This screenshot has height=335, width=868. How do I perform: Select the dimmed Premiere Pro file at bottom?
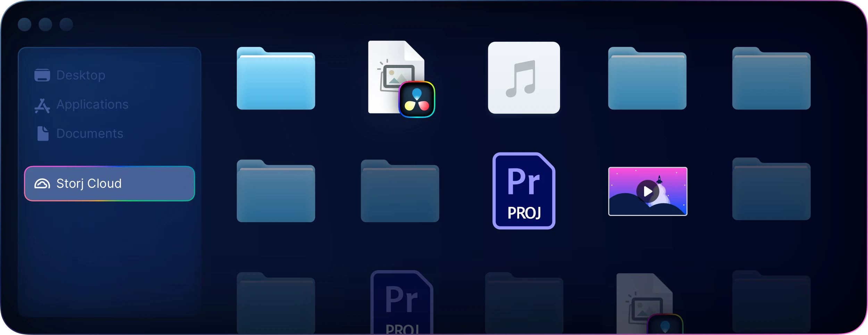402,302
